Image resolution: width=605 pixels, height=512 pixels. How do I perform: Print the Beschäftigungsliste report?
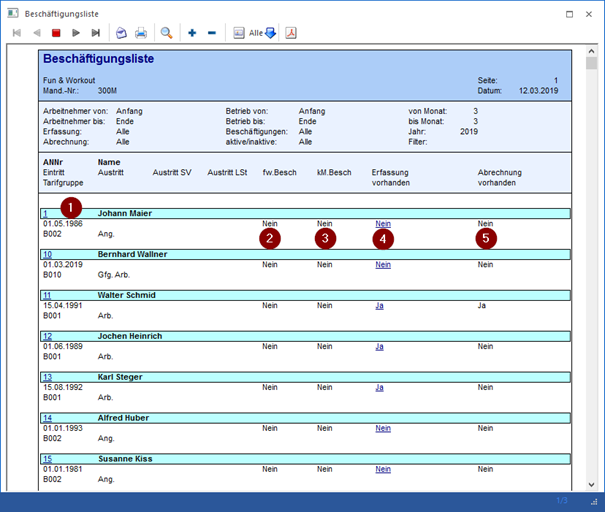(x=141, y=33)
